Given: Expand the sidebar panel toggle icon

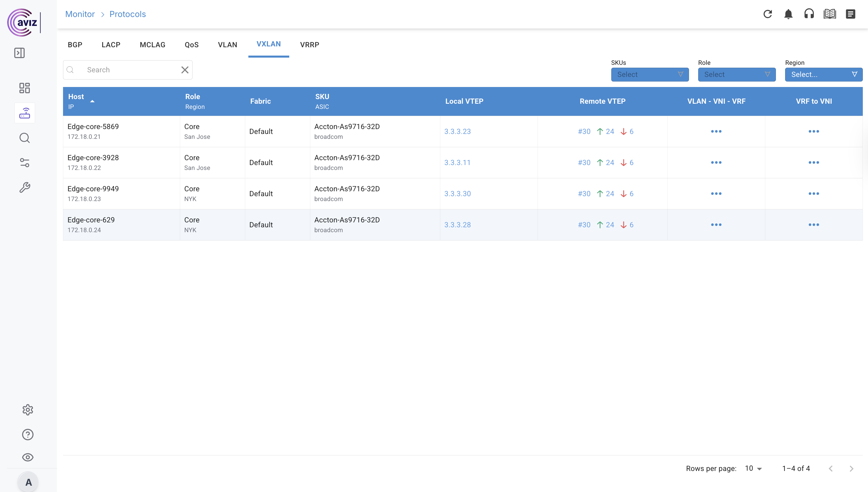Looking at the screenshot, I should (19, 53).
